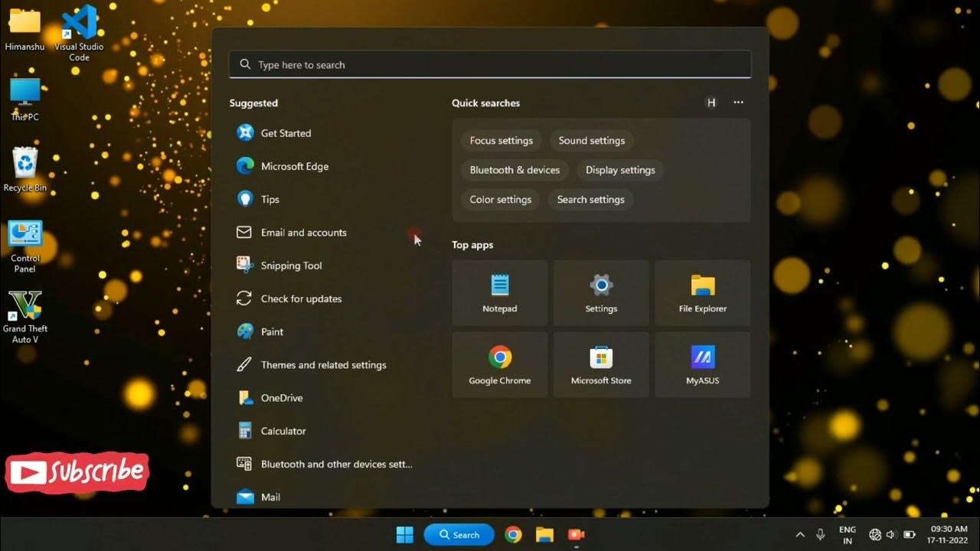980x551 pixels.
Task: Select Control Panel desktop icon
Action: [24, 246]
